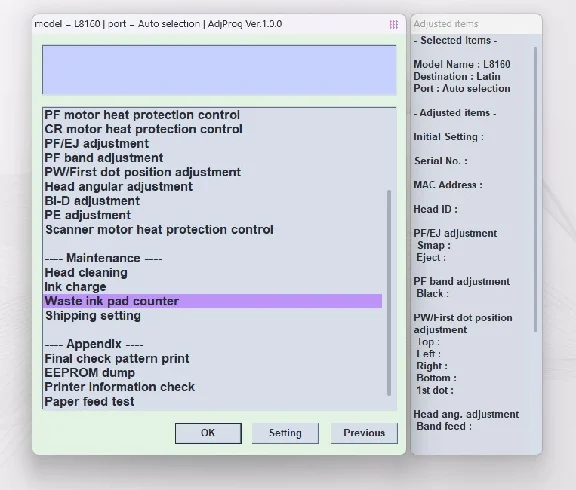The width and height of the screenshot is (576, 490).
Task: Select the Bi-D adjustment entry
Action: point(92,201)
